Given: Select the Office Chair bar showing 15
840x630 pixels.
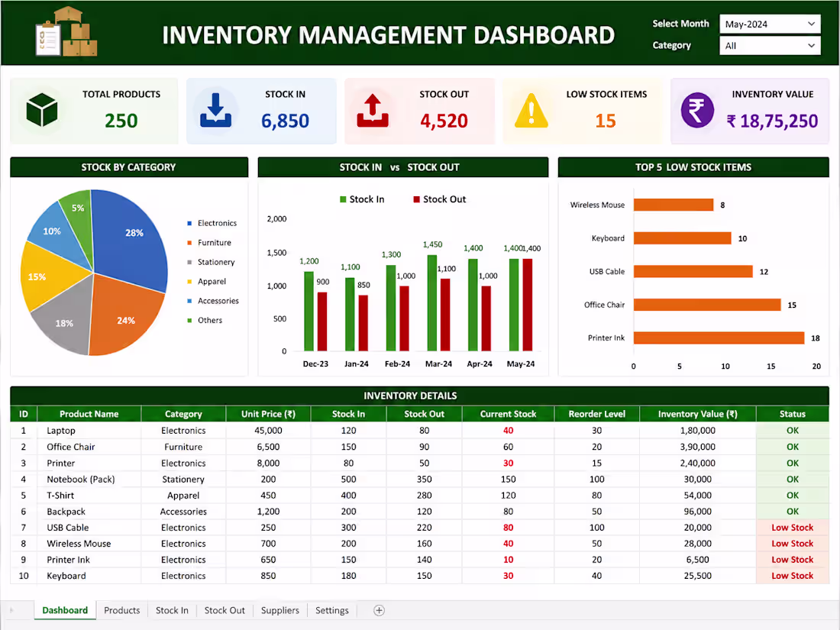Looking at the screenshot, I should coord(707,304).
